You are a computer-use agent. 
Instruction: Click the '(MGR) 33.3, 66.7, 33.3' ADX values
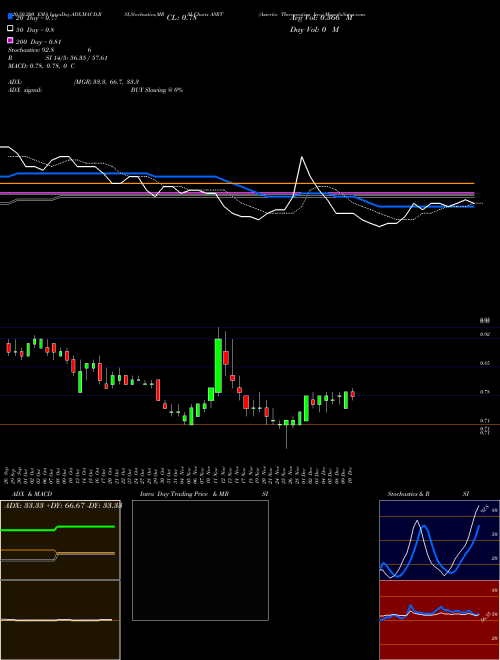(106, 82)
